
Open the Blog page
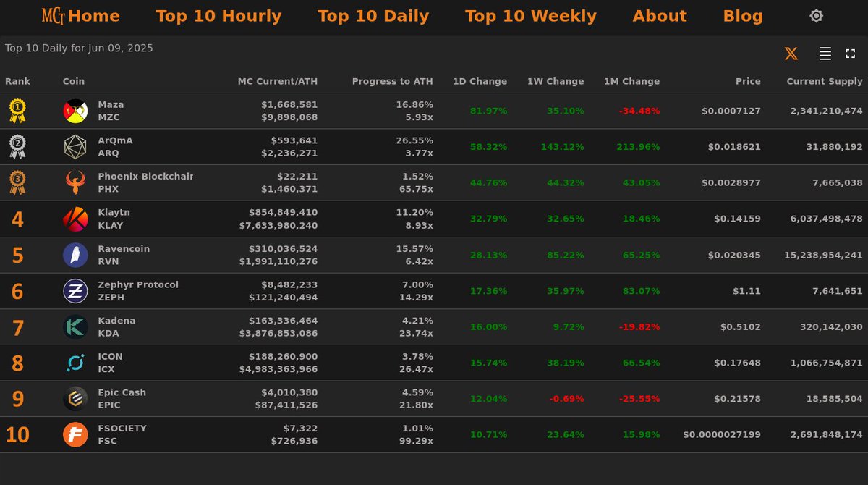click(x=743, y=16)
